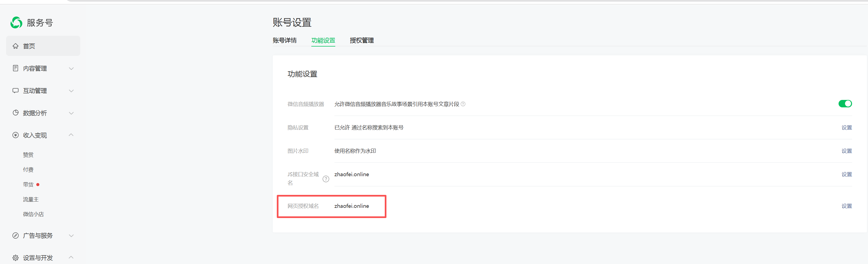
Task: Click the home icon next to 首页
Action: click(x=15, y=46)
